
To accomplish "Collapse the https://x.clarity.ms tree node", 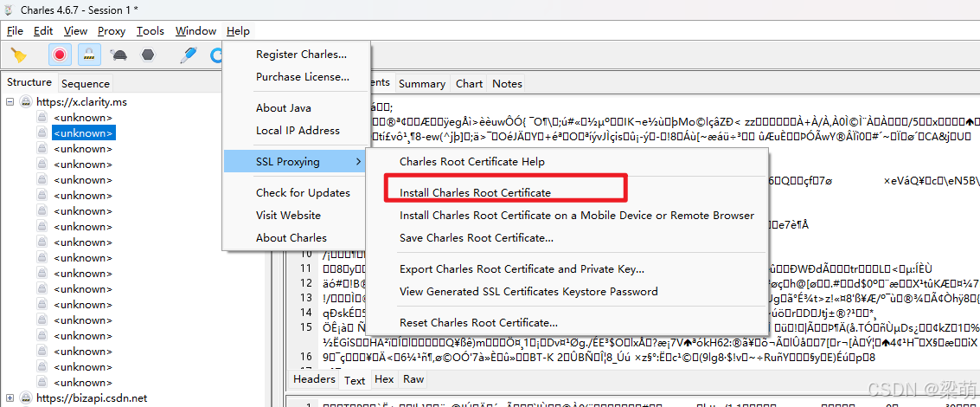I will pyautogui.click(x=10, y=101).
